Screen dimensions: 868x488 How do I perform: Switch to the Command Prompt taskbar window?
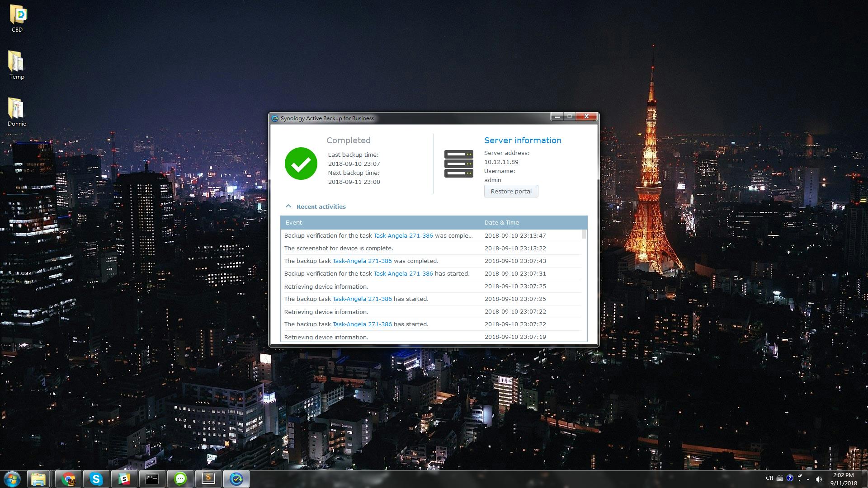tap(152, 479)
